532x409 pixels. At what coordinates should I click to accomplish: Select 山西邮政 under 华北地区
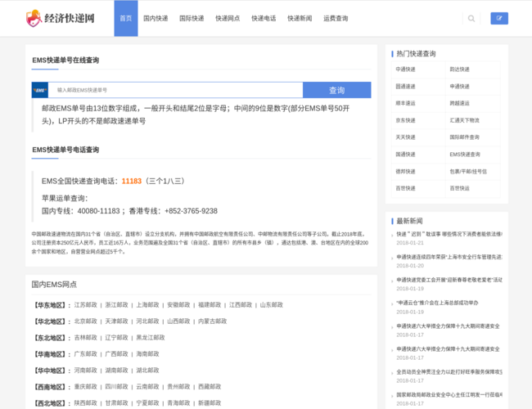pos(178,321)
